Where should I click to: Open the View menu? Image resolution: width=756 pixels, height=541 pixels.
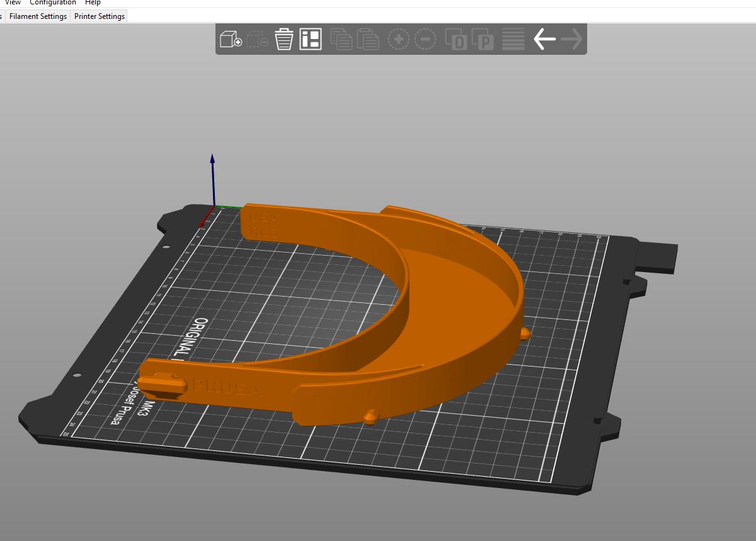[x=13, y=3]
